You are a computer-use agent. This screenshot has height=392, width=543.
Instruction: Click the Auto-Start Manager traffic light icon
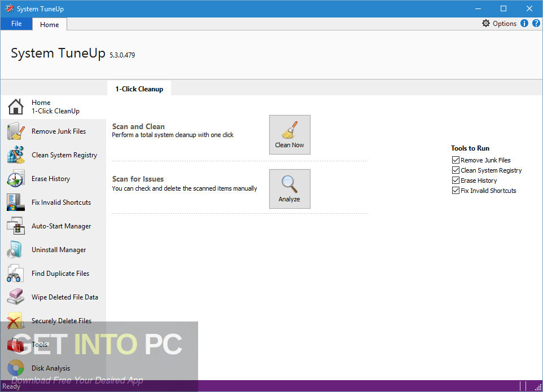point(16,226)
